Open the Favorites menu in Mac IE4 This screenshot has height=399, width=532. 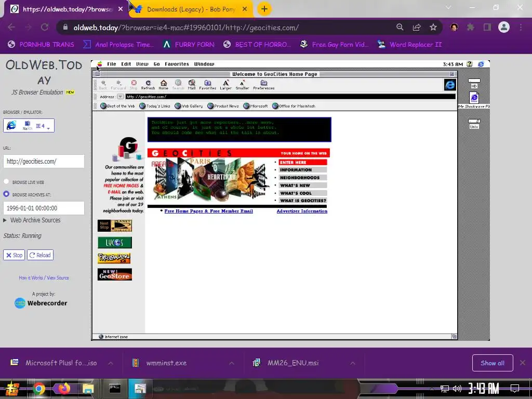click(x=177, y=64)
